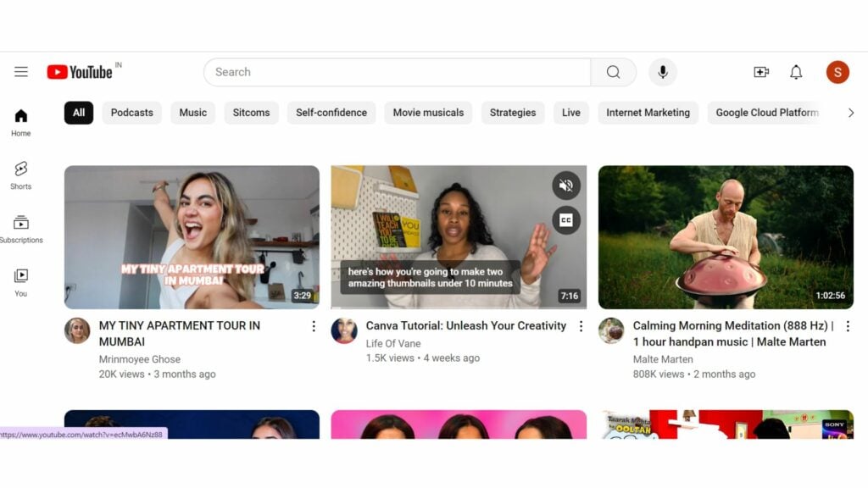Click the Create video icon
The image size is (868, 488).
click(x=760, y=72)
